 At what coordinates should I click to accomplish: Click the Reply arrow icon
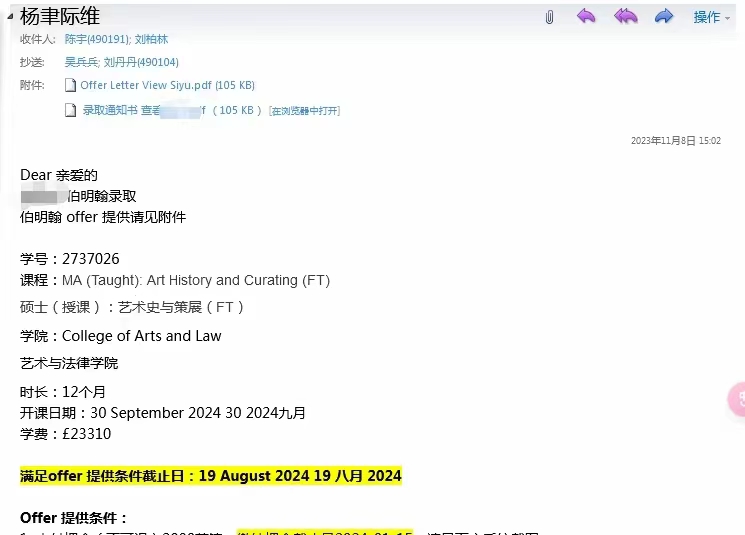click(x=586, y=16)
